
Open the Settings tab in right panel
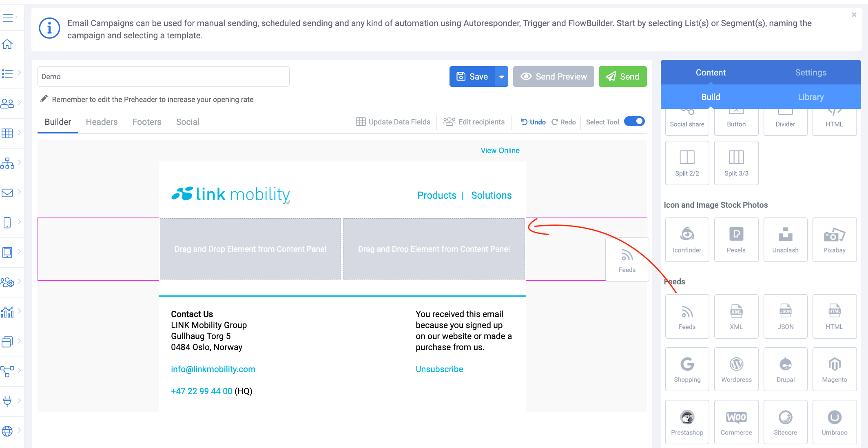click(x=810, y=73)
